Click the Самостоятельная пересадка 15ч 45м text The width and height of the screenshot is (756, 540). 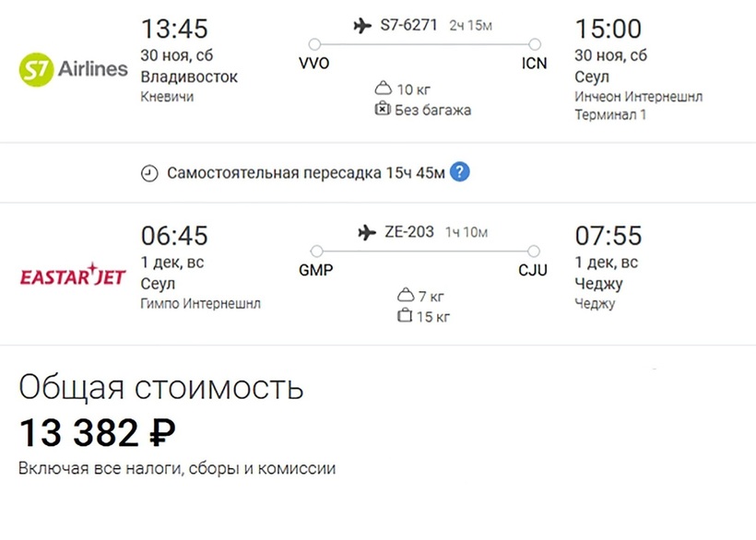pos(306,173)
